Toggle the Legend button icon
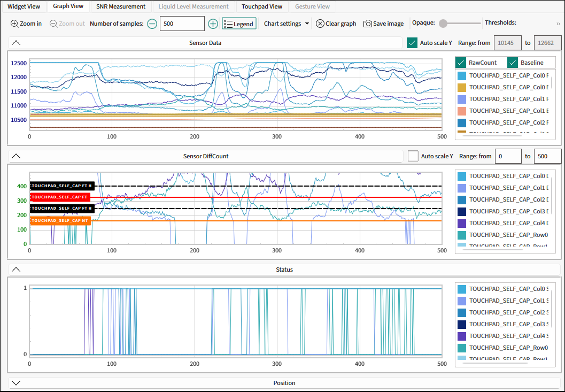 (228, 24)
